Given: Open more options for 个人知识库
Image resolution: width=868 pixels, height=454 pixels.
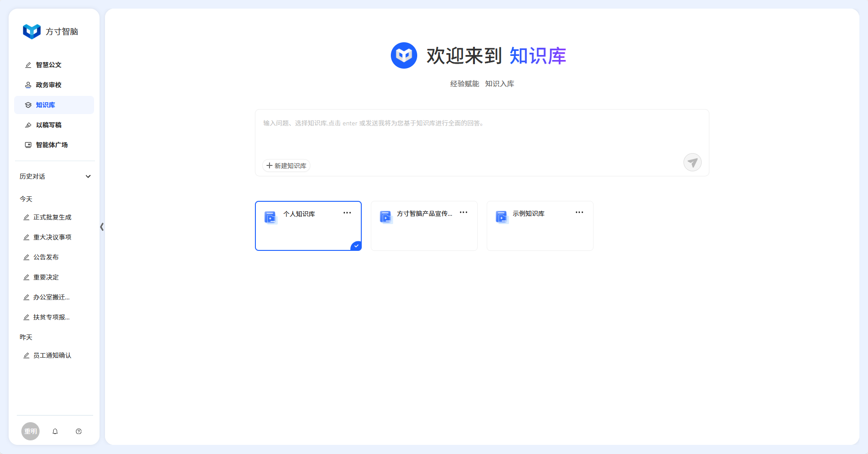Looking at the screenshot, I should (x=347, y=213).
